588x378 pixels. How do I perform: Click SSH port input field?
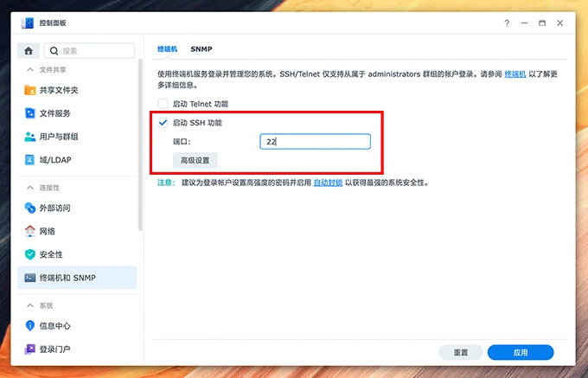click(315, 142)
